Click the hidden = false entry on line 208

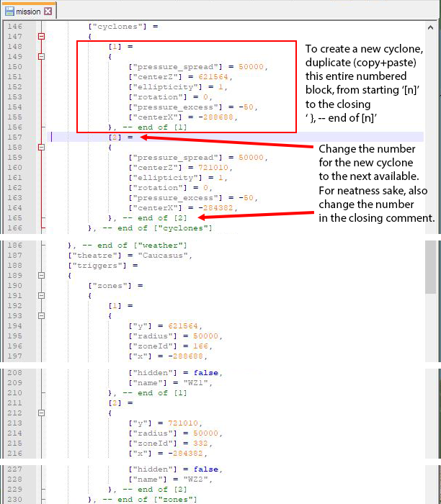click(x=175, y=373)
